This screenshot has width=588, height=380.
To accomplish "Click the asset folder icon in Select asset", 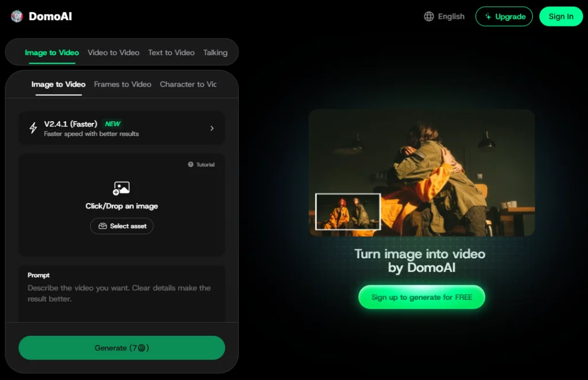I will point(103,226).
